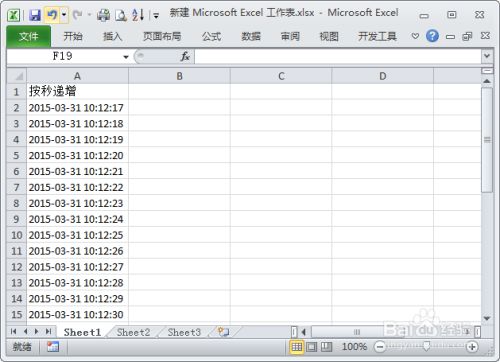
Task: Select the Sheet3 tab
Action: pos(184,332)
